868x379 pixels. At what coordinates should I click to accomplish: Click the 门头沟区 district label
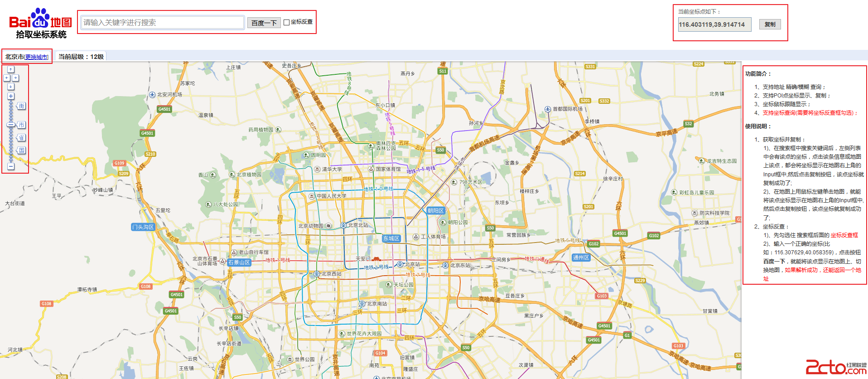tap(143, 227)
